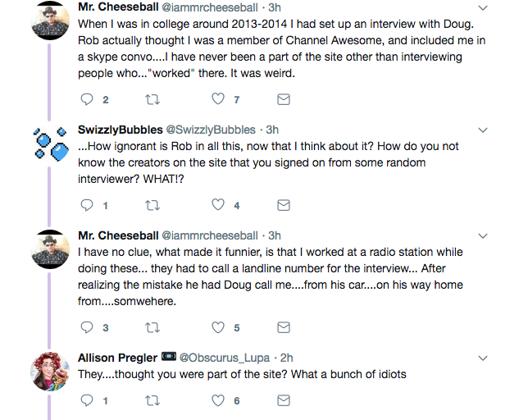Expand the chevron menu on SwizzlyBubbles' tweet
Screen dimensions: 519x420
(x=483, y=130)
